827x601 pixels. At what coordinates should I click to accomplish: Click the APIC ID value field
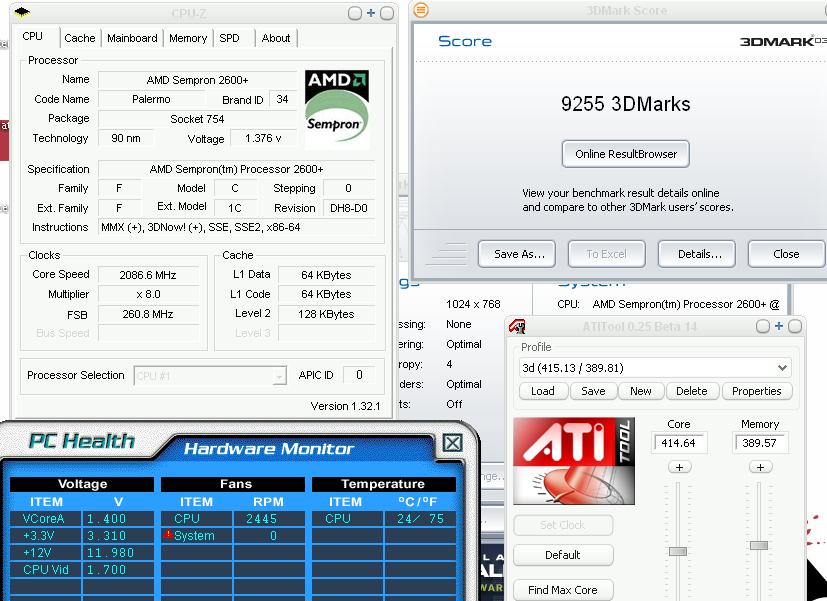tap(359, 375)
